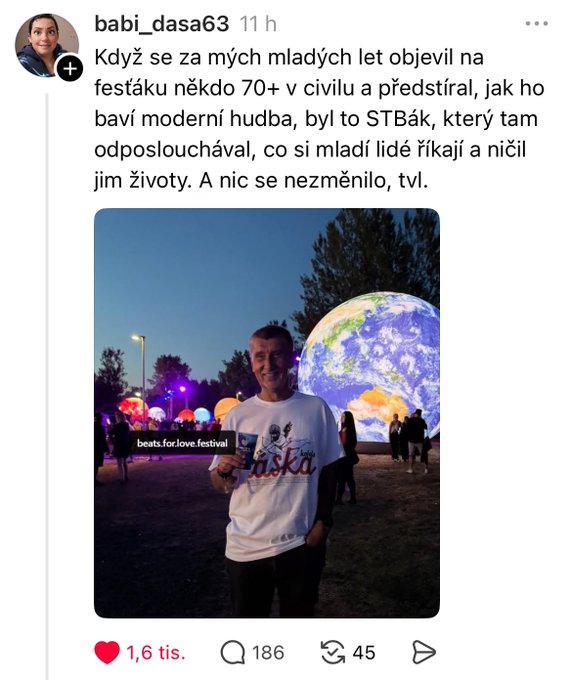Open the babi_dasa63 username link
The width and height of the screenshot is (572, 680).
(161, 24)
